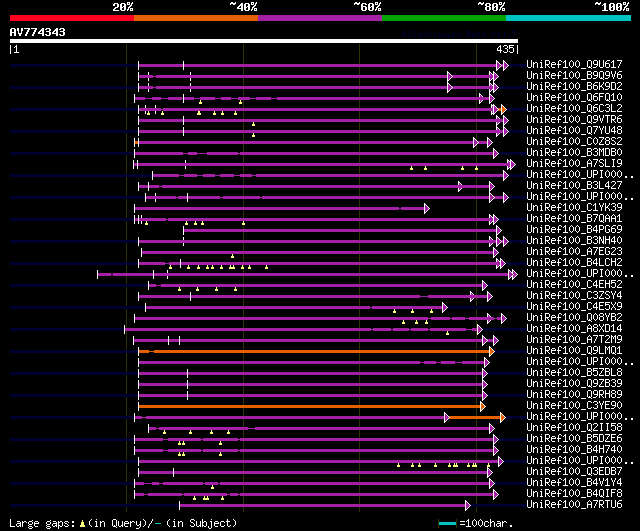Open hit UniRef100_Q6FQ10

tap(574, 97)
